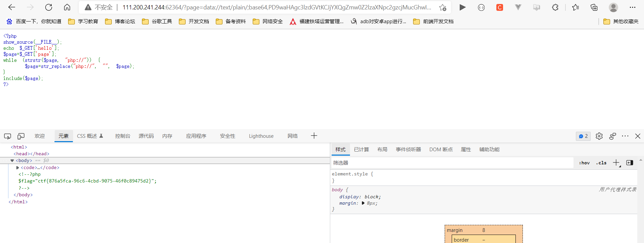
Task: Toggle .cls element classes panel
Action: (601, 163)
